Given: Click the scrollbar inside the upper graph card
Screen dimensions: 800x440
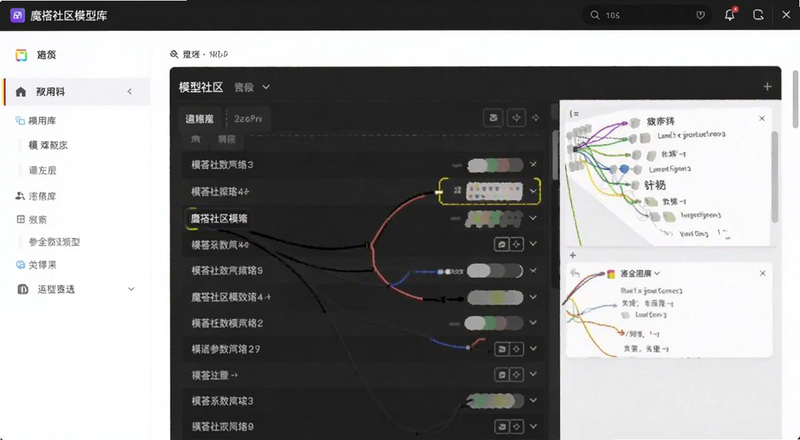Looking at the screenshot, I should 774,176.
